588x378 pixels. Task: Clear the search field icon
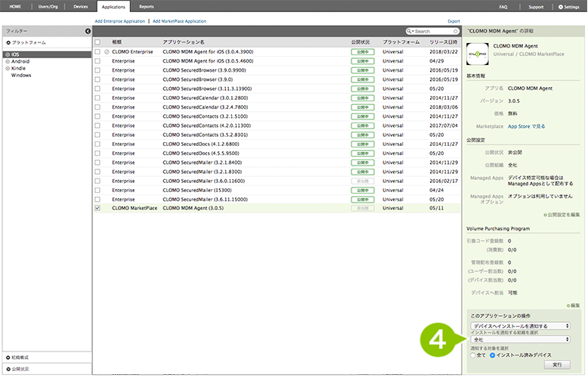tap(456, 31)
